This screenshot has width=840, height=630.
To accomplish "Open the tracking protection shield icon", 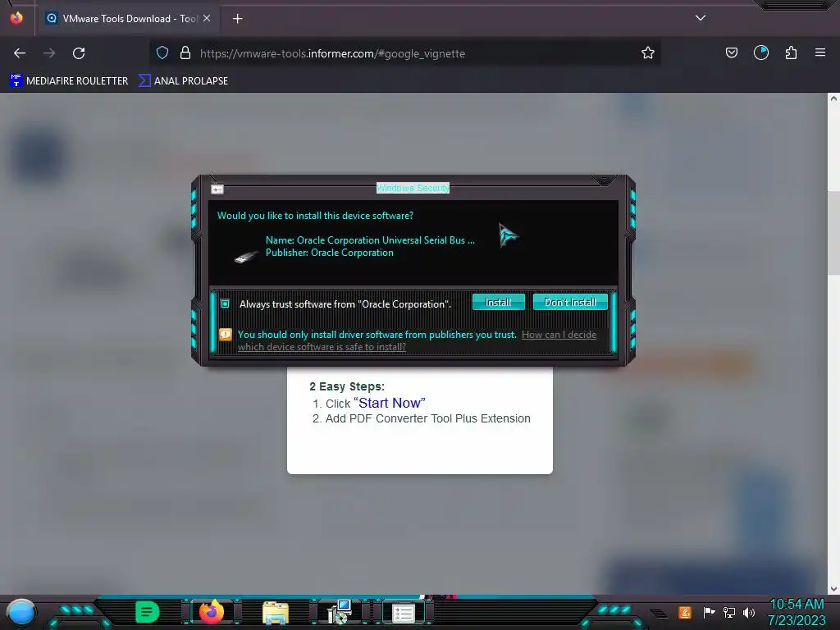I will [162, 52].
